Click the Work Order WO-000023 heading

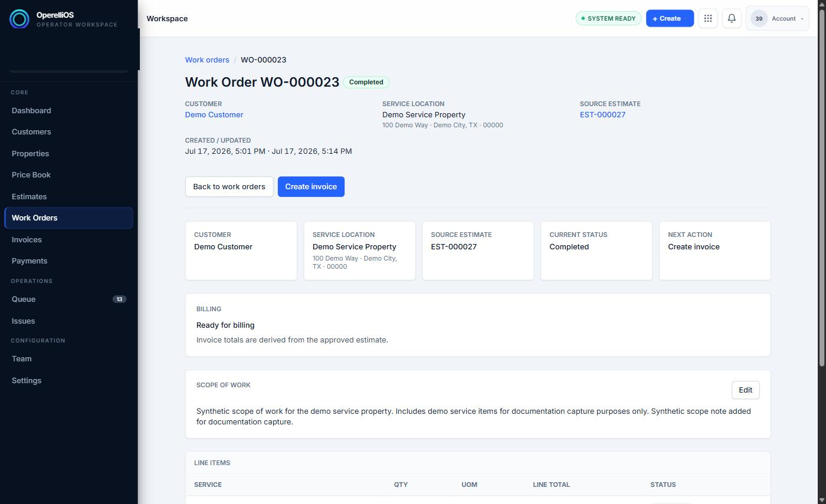click(x=262, y=82)
